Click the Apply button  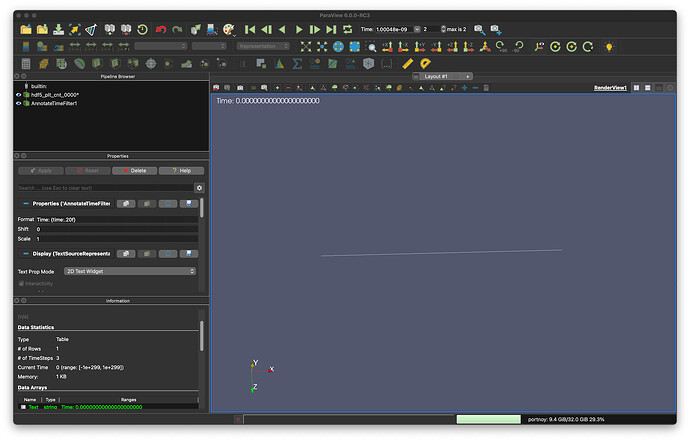(x=40, y=171)
